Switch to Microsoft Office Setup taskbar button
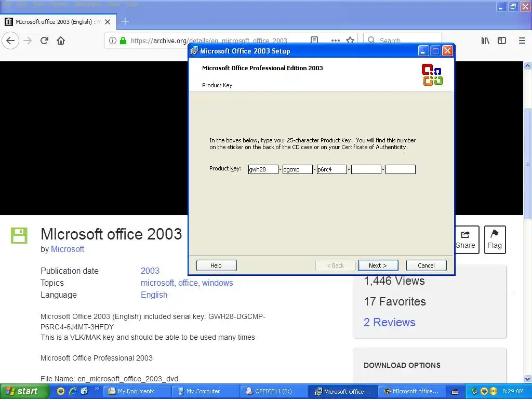Viewport: 532px width, 399px height. pos(342,391)
